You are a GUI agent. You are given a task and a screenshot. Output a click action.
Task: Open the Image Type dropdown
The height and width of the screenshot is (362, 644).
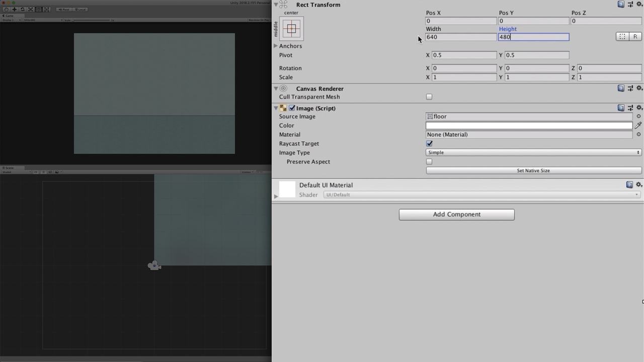click(x=533, y=153)
